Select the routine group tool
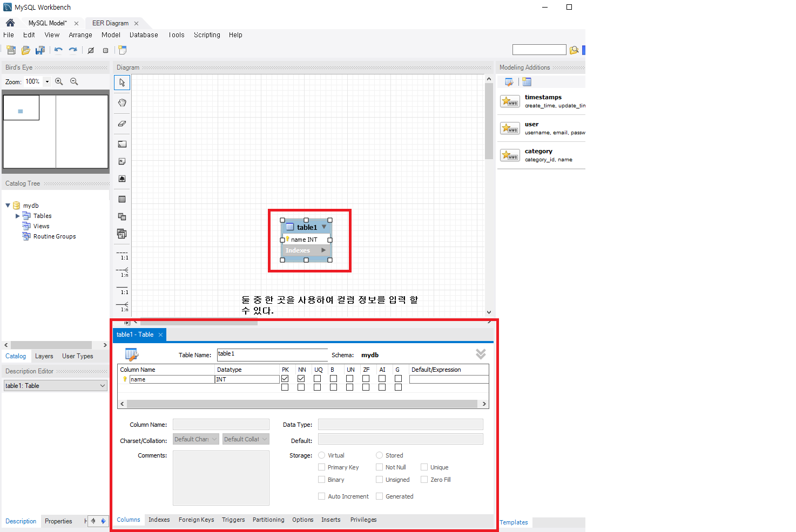 click(122, 234)
